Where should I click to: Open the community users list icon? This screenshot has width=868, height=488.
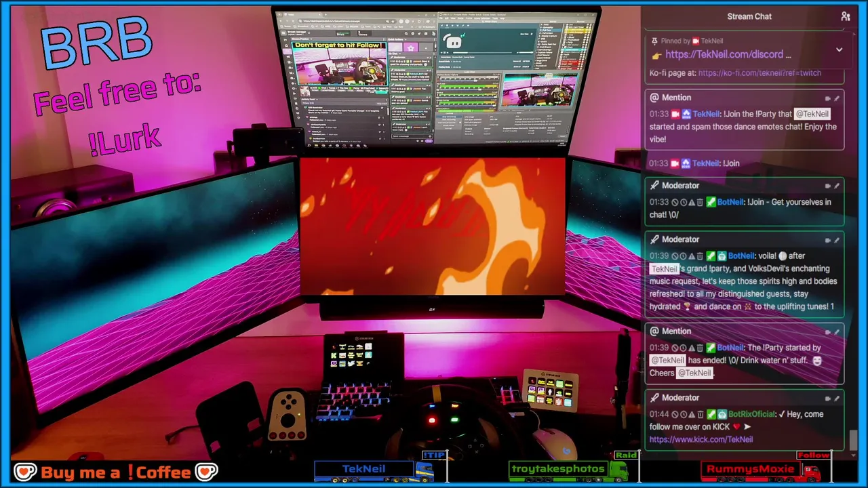tap(845, 16)
